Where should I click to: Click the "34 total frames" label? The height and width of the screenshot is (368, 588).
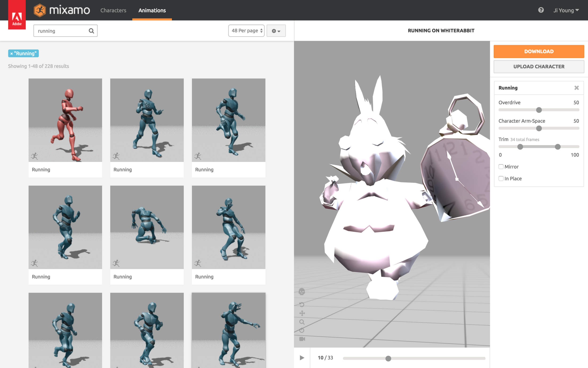pos(524,139)
